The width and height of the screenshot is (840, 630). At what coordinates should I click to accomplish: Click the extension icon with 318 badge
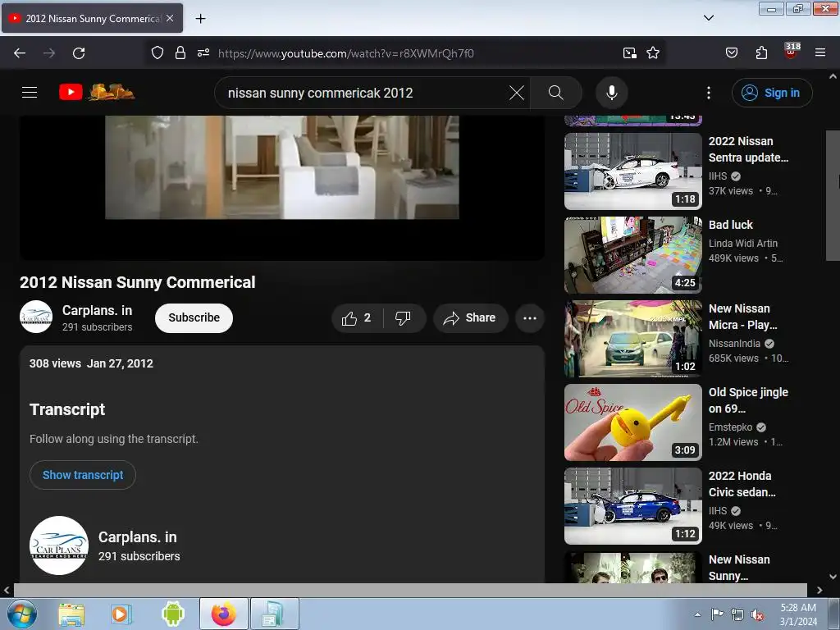click(x=792, y=52)
